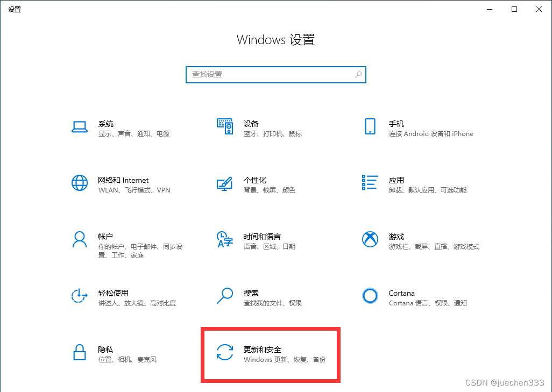Screen dimensions: 552x392
Task: Click the text 查找我的文件、权限
Action: click(272, 303)
